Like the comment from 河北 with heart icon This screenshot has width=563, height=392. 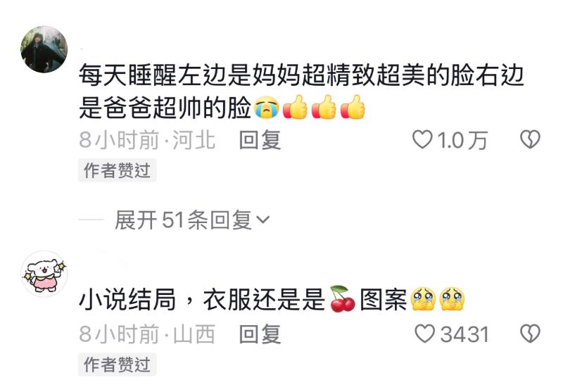pyautogui.click(x=422, y=139)
